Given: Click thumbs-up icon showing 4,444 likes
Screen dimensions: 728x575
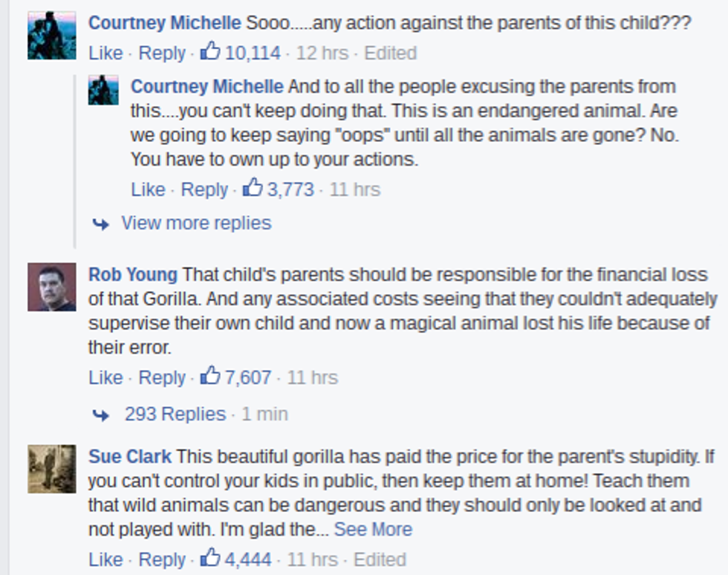Looking at the screenshot, I should point(211,558).
